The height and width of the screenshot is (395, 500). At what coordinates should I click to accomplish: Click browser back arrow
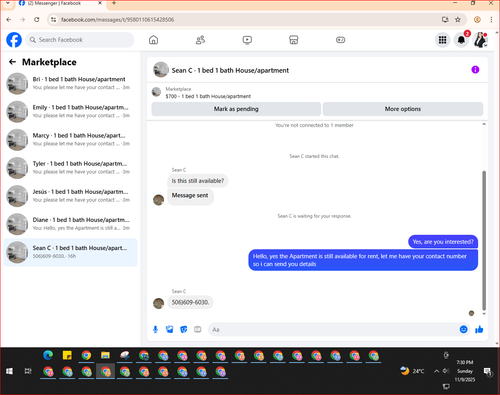(x=9, y=20)
